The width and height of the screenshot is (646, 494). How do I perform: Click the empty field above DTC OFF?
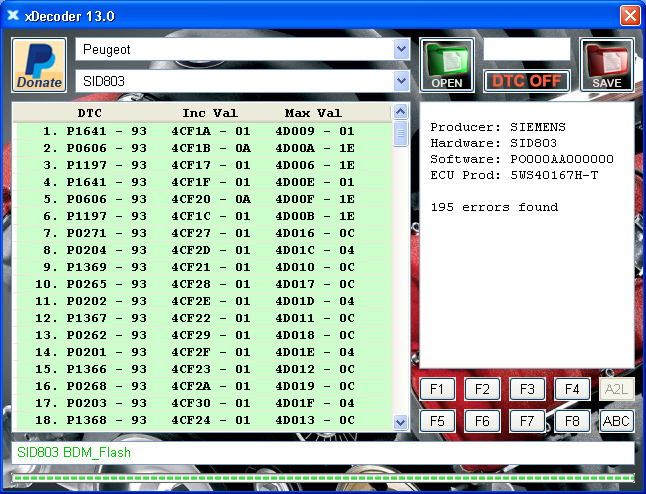[527, 49]
